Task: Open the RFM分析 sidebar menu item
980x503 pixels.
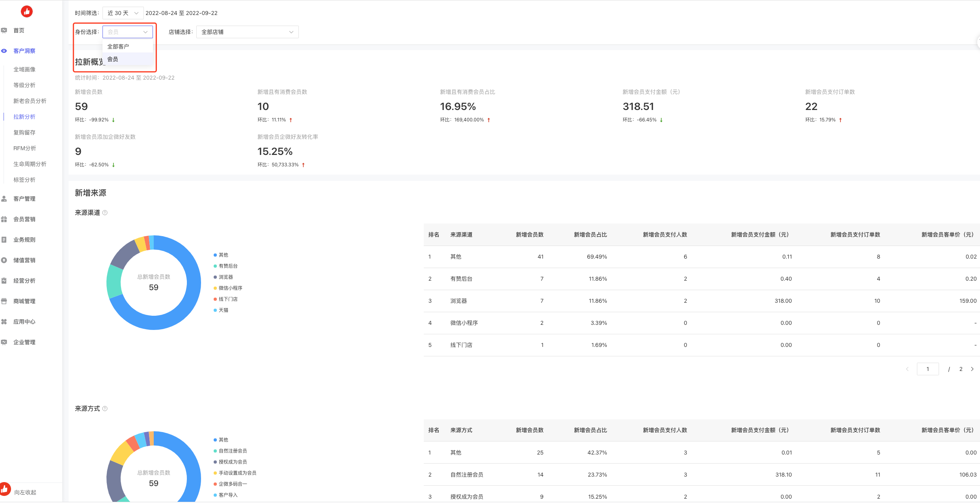Action: tap(24, 148)
